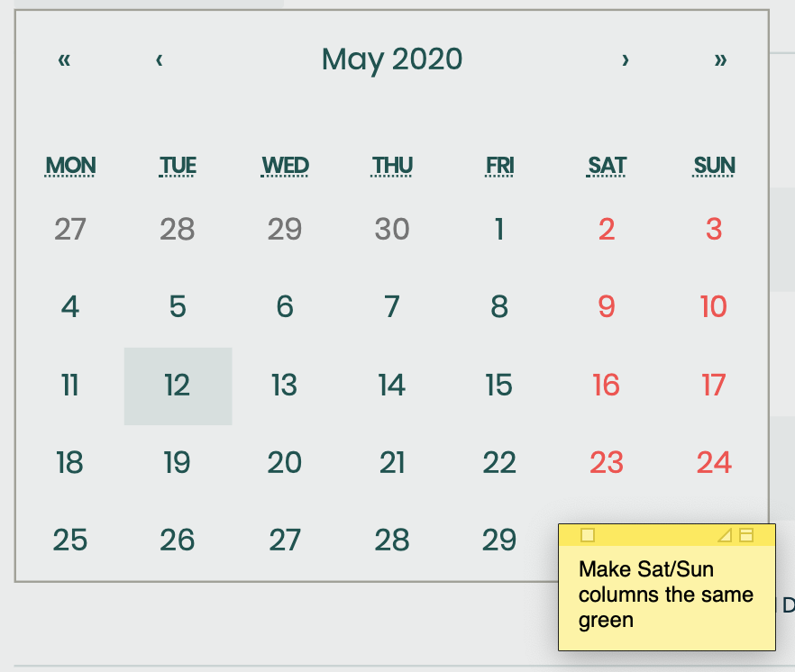The image size is (795, 672).
Task: Click the FRI column header
Action: pos(498,166)
